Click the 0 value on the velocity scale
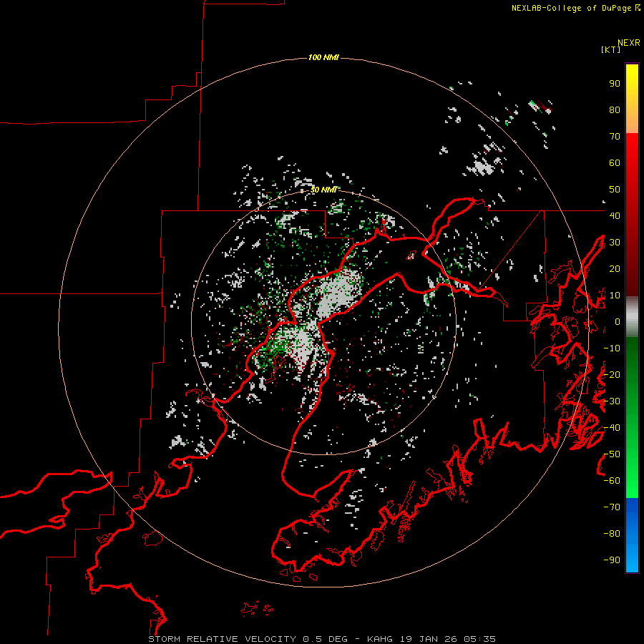 click(618, 321)
